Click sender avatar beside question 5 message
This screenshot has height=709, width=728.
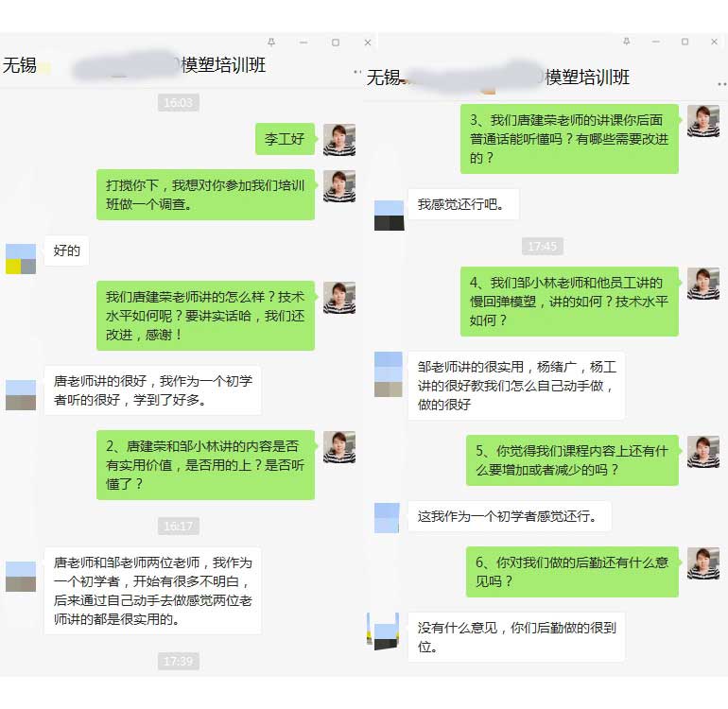[703, 451]
